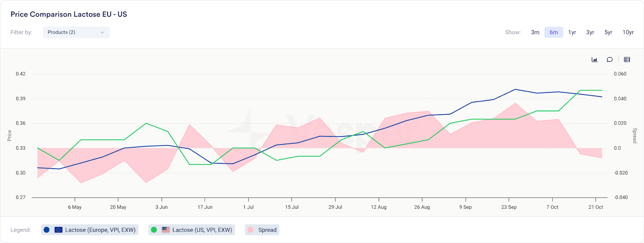
Task: Click the EU flag icon in legend
Action: (58, 230)
